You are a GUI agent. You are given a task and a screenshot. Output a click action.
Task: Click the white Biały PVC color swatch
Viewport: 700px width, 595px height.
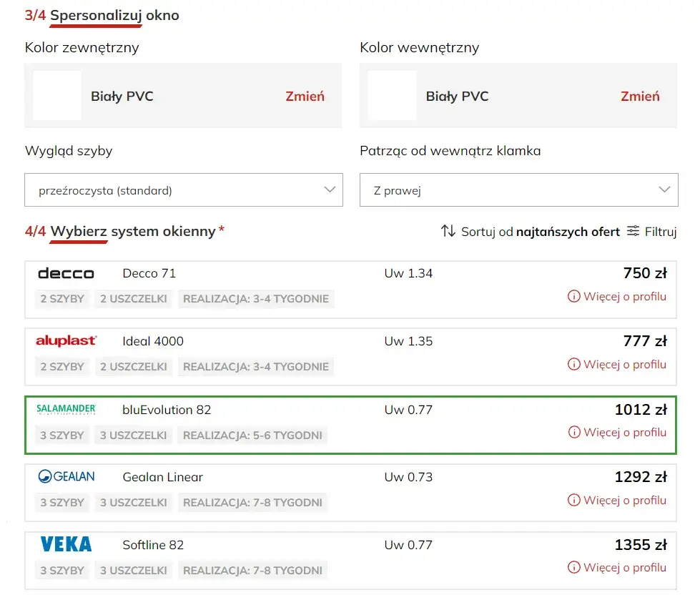(x=56, y=96)
